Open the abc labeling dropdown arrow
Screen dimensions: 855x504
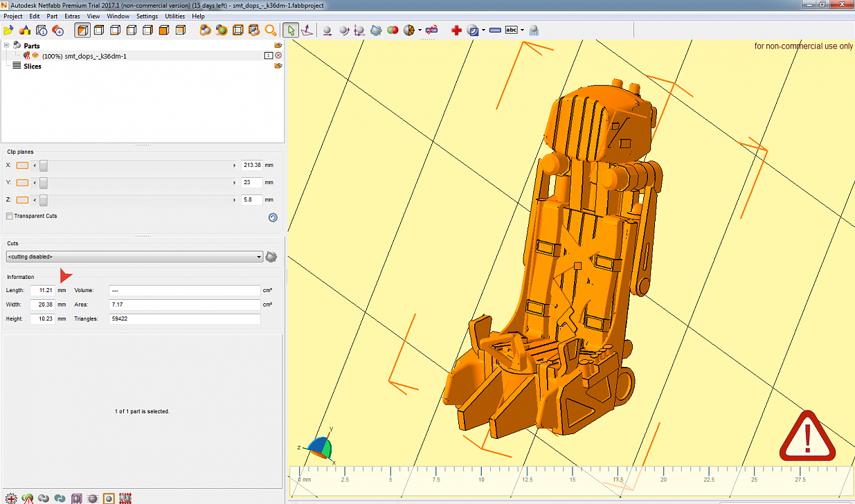[x=523, y=30]
